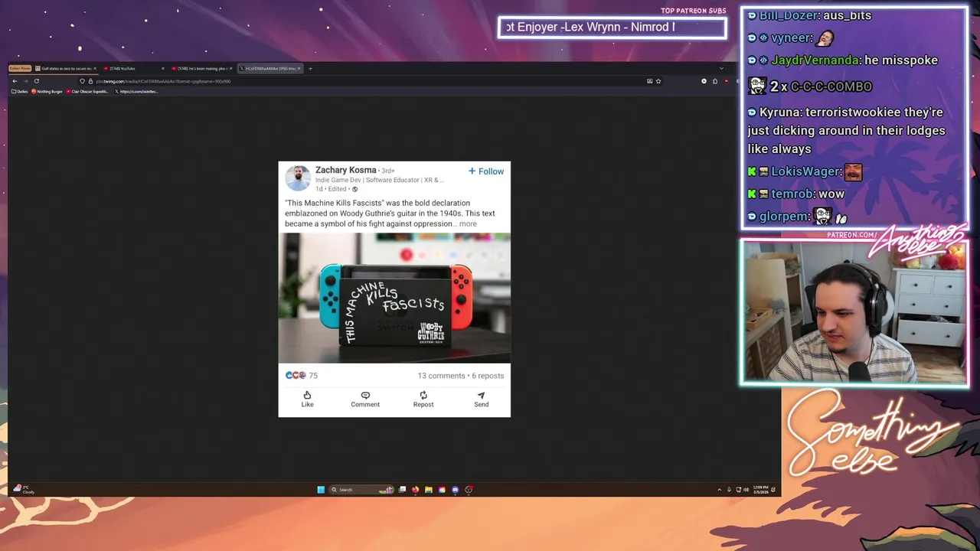Click the red extension icon in the toolbar
The image size is (980, 551).
[x=727, y=81]
